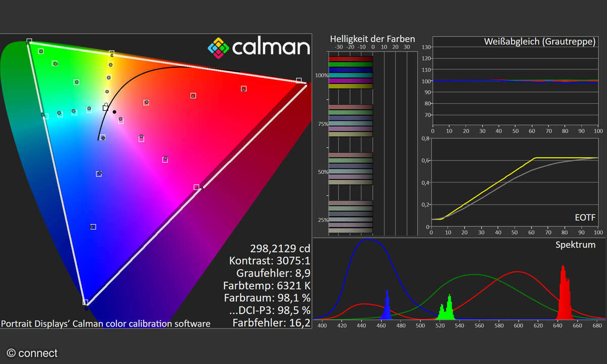Image resolution: width=607 pixels, height=364 pixels.
Task: Click the yellow secondary square on the top gamut edge
Action: coord(111,53)
